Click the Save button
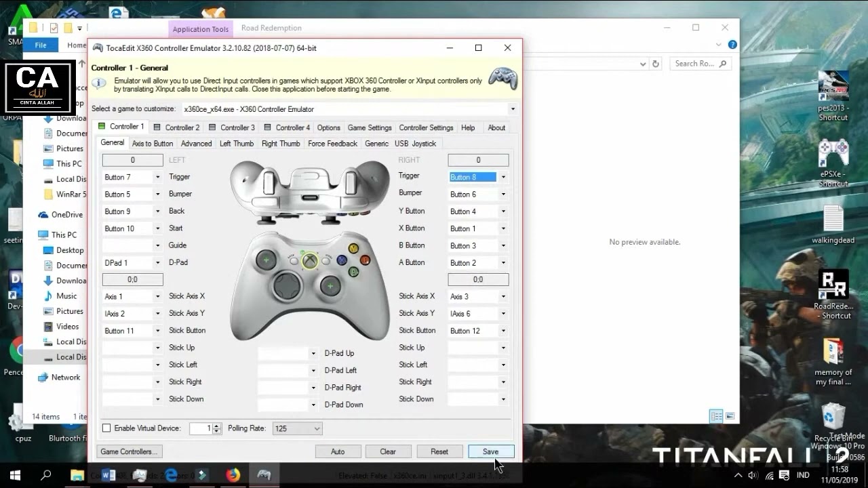The width and height of the screenshot is (868, 488). [x=490, y=451]
